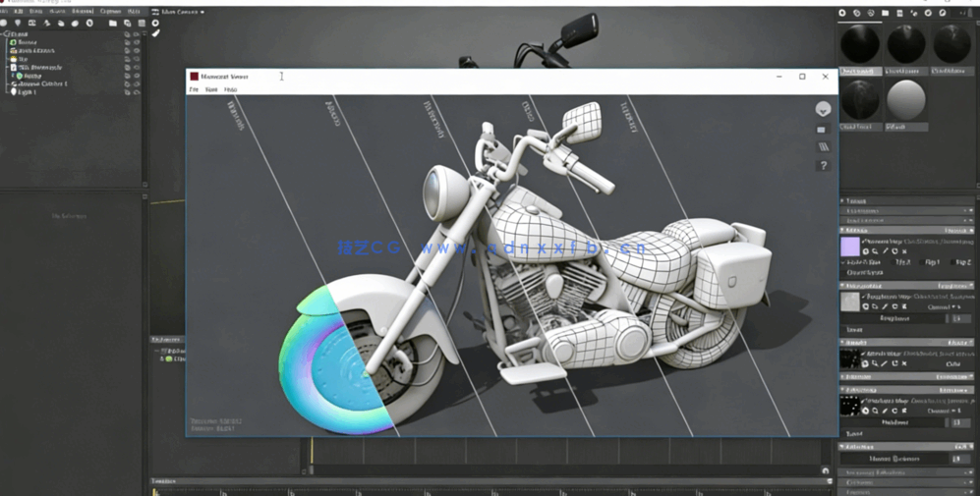
Task: Click the duplicate icon beside the scene toolbar folder
Action: 127,24
